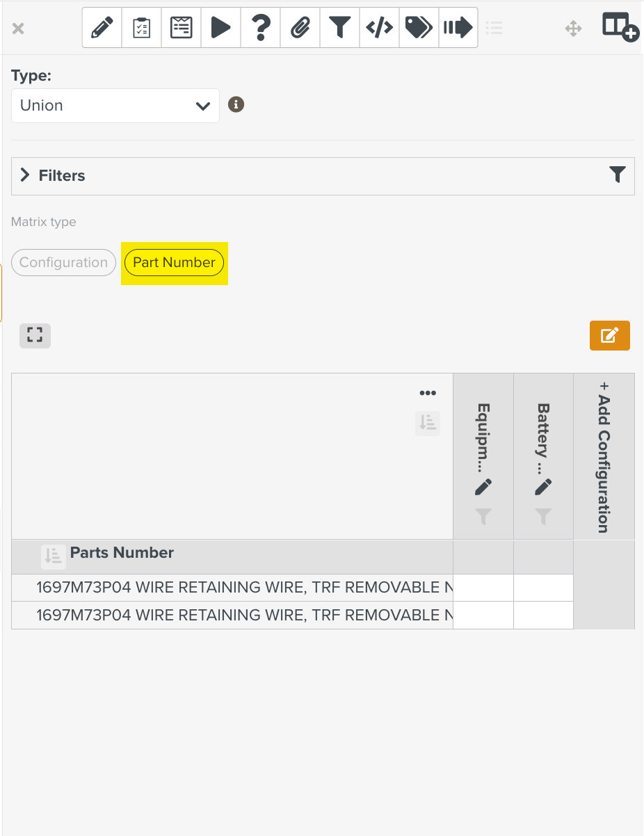Click the form list toolbar item
Viewport: 644px width, 836px height.
pos(181,28)
